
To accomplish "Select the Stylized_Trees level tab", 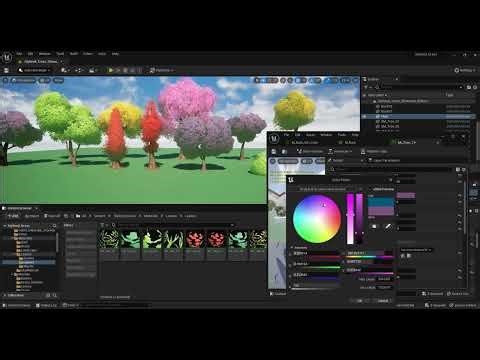I will 40,62.
